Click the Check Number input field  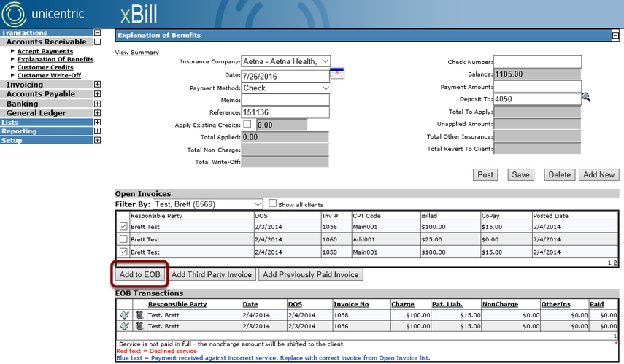click(537, 62)
